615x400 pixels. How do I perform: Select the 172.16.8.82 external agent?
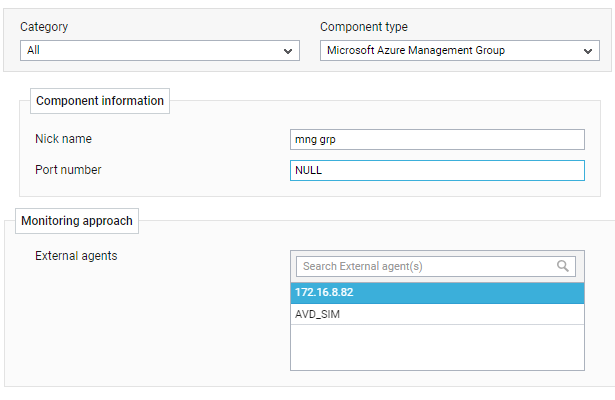437,293
